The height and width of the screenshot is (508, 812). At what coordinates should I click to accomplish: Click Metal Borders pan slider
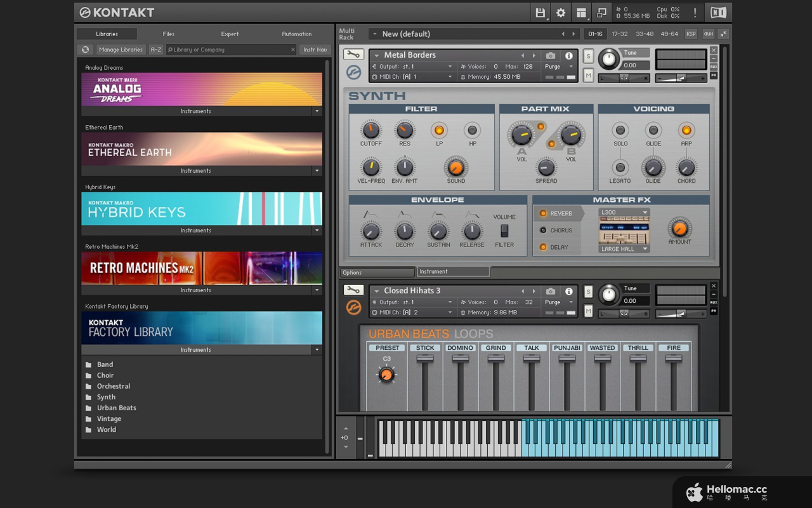(624, 78)
